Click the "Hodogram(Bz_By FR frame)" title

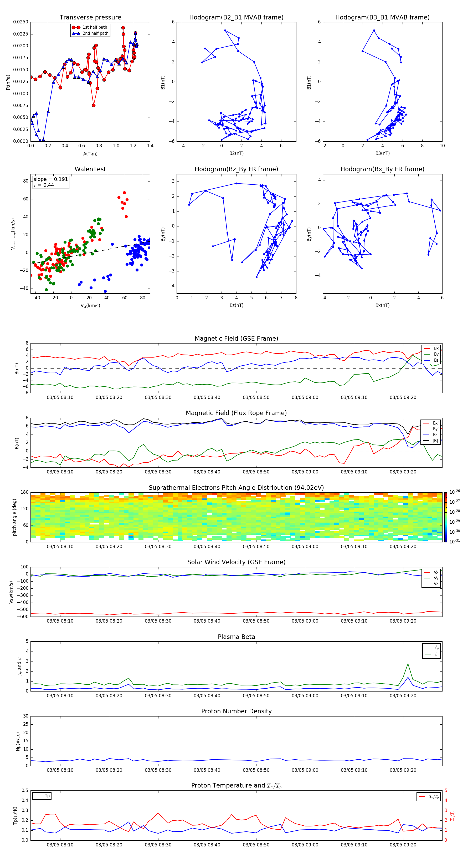coord(236,169)
